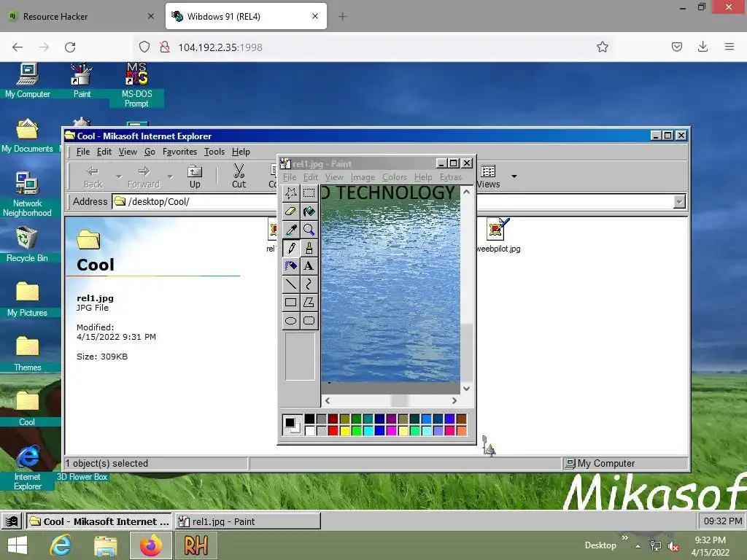This screenshot has height=560, width=747.
Task: Open the My Pictures desktop folder
Action: (27, 299)
